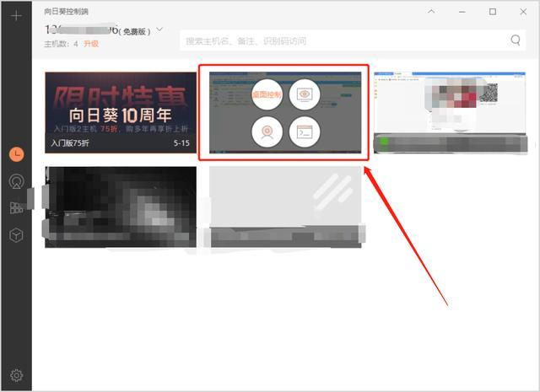
Task: Open the cube toolbox icon in sidebar
Action: [x=17, y=235]
